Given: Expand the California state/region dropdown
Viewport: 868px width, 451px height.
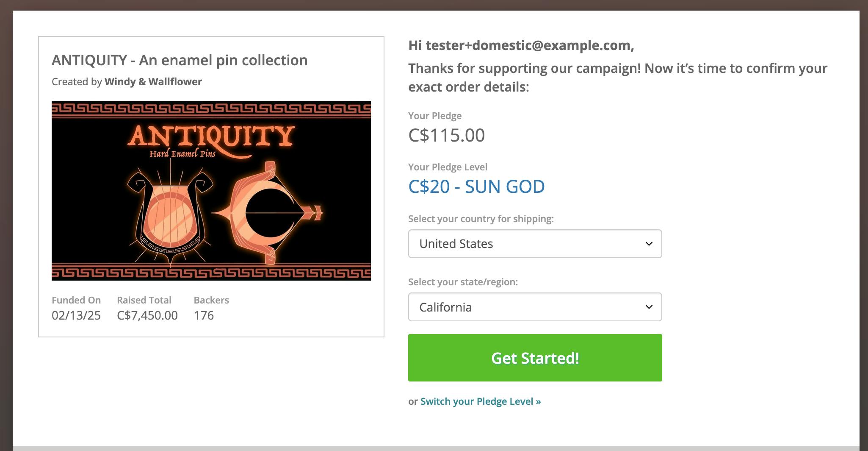Looking at the screenshot, I should point(535,307).
